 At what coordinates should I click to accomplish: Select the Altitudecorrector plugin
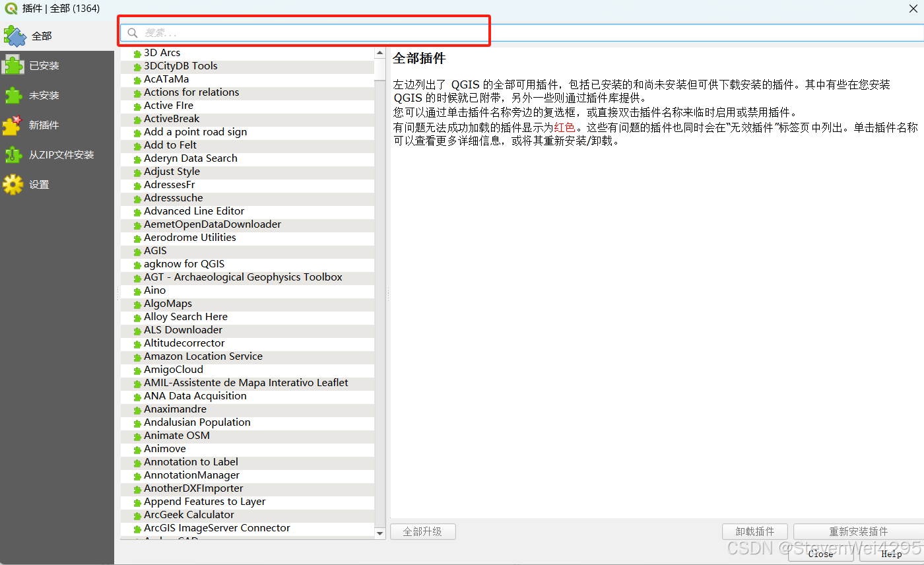(x=247, y=343)
